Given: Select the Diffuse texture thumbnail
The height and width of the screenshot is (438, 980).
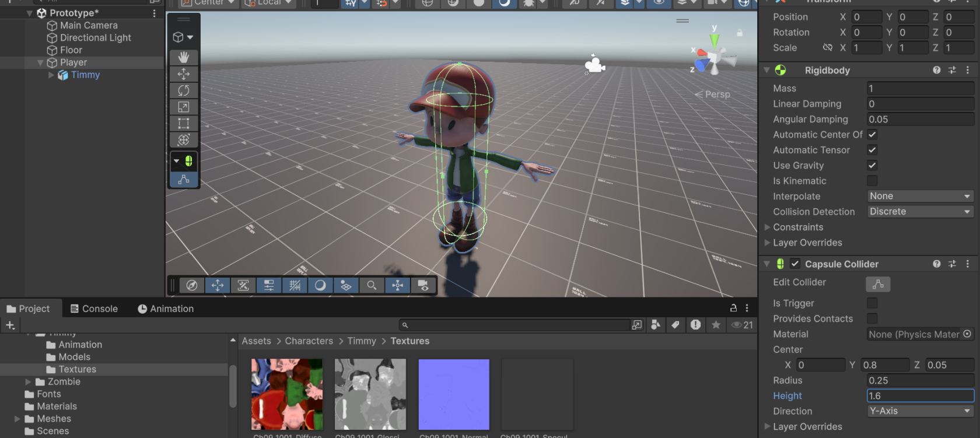Looking at the screenshot, I should pyautogui.click(x=287, y=394).
